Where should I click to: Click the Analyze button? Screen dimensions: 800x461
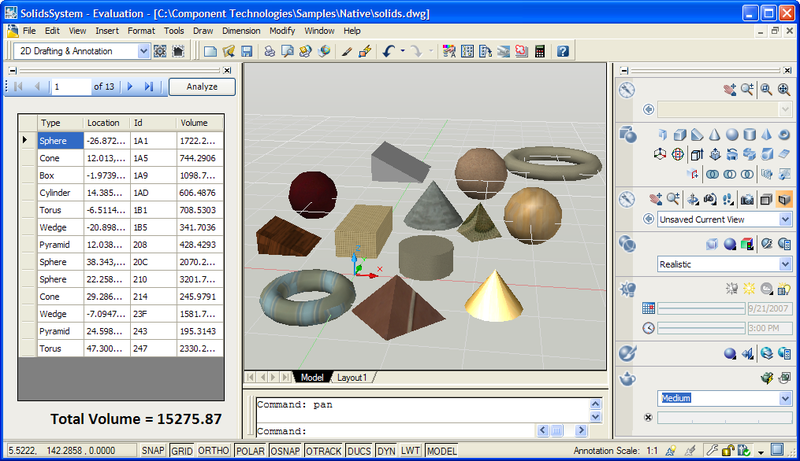click(201, 87)
